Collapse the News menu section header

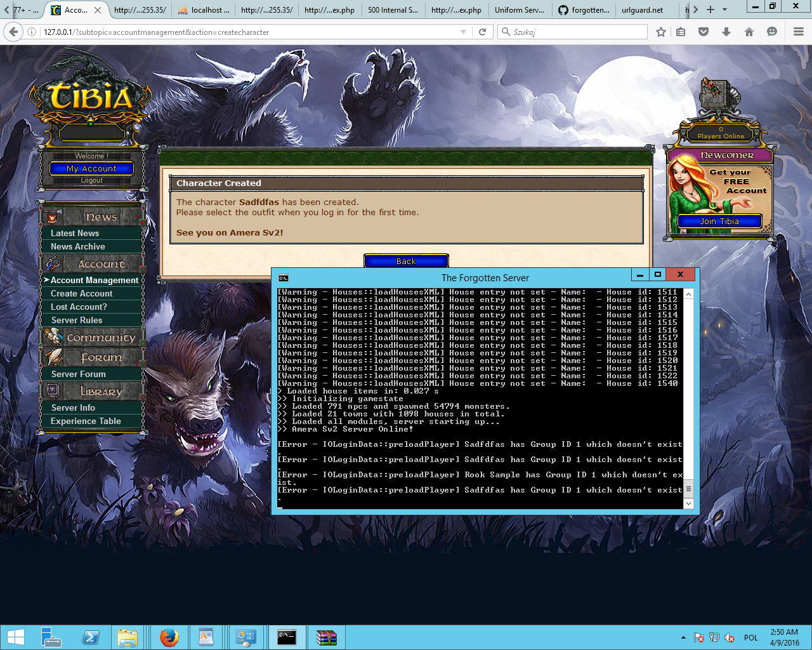(x=93, y=216)
